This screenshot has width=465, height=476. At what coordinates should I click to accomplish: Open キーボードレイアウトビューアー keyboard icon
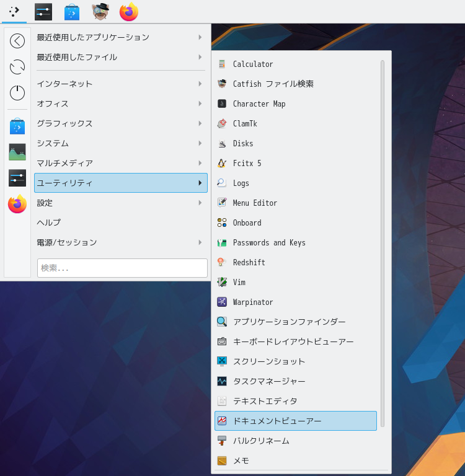coord(222,342)
